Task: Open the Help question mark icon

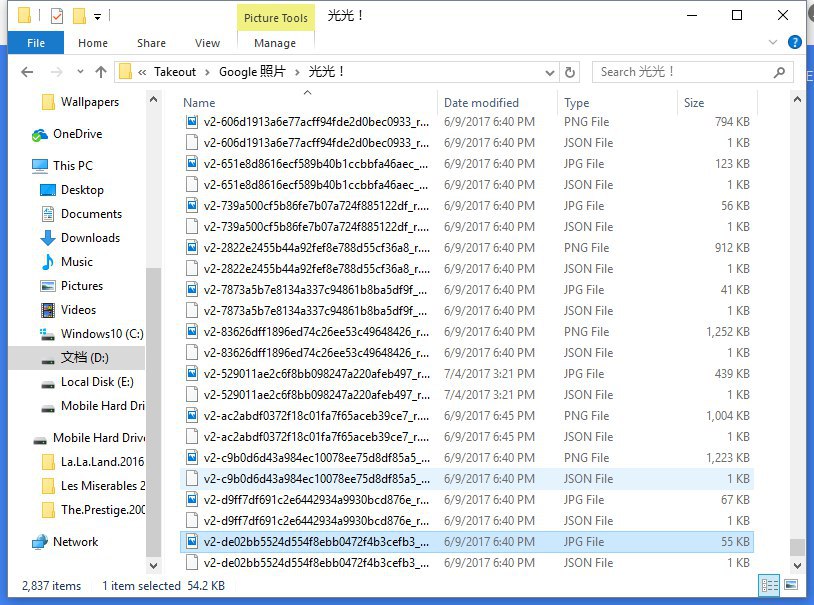Action: click(x=795, y=43)
